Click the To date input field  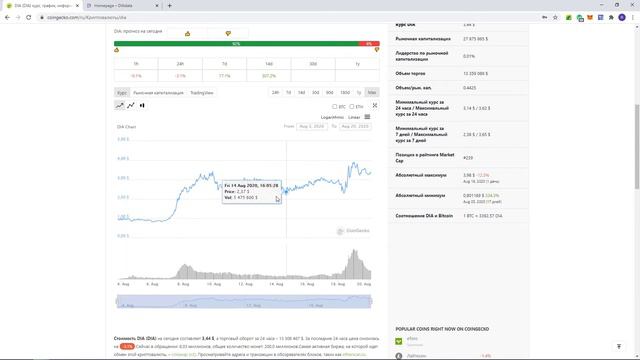355,127
